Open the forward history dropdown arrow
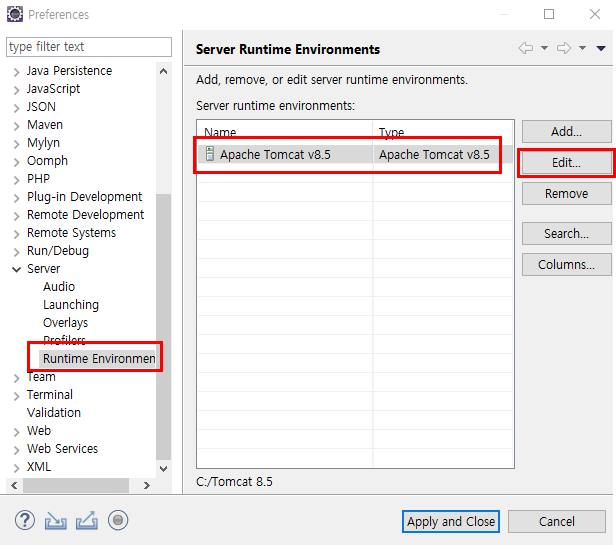The width and height of the screenshot is (616, 545). (x=582, y=48)
